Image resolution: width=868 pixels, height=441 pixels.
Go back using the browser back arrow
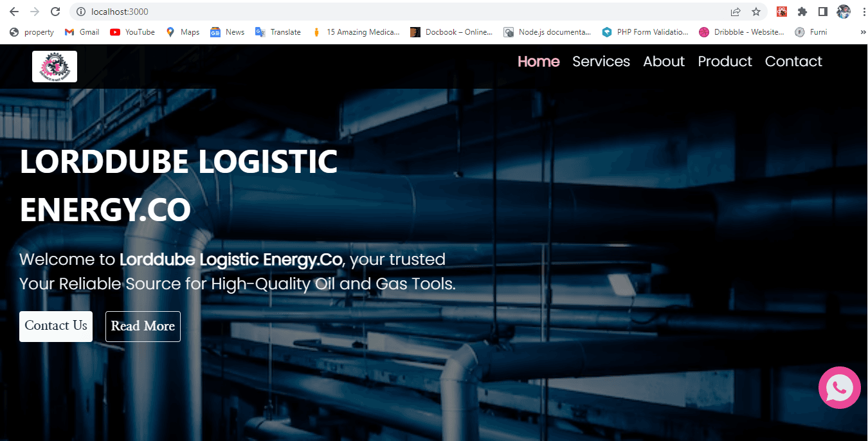pos(14,11)
